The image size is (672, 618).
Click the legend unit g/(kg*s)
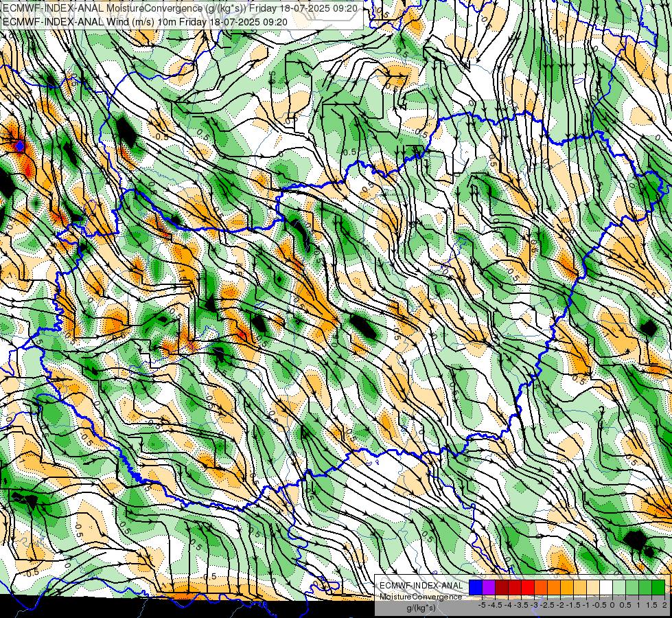[x=421, y=608]
